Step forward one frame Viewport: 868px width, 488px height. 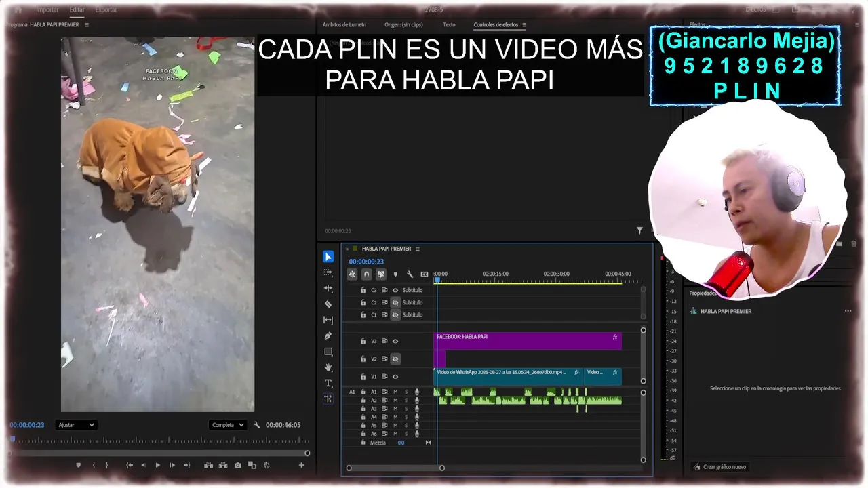pos(172,465)
